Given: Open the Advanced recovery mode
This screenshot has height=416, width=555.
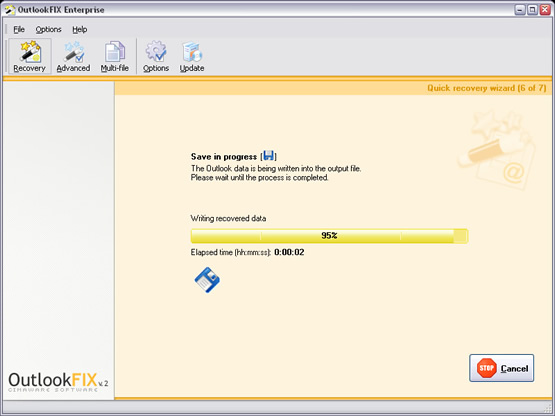Looking at the screenshot, I should 73,56.
